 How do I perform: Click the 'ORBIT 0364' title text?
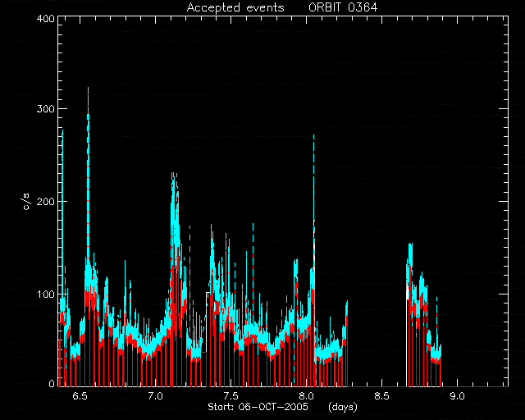pyautogui.click(x=343, y=7)
